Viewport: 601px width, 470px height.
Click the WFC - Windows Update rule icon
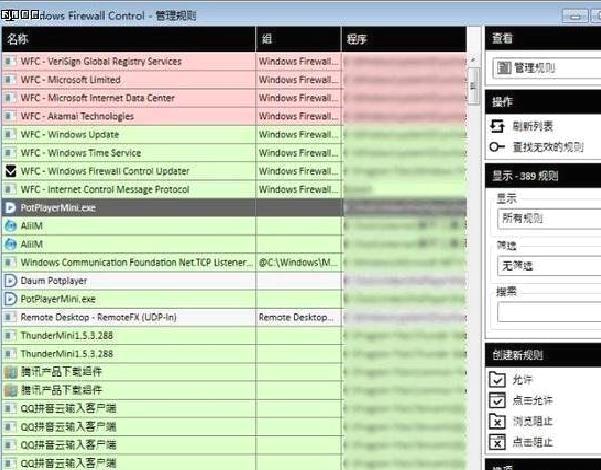click(x=10, y=135)
